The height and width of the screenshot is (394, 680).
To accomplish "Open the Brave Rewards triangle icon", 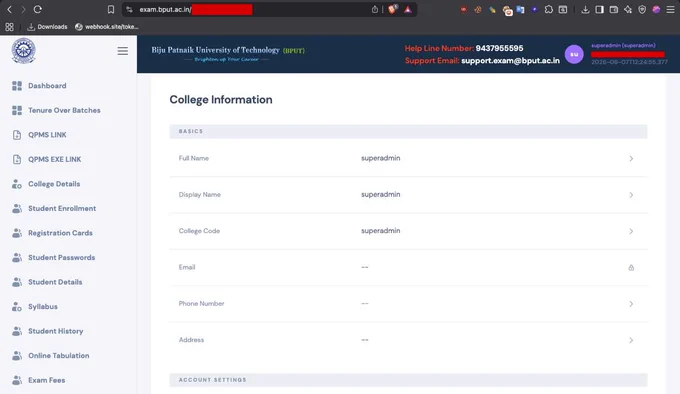I will tap(408, 9).
